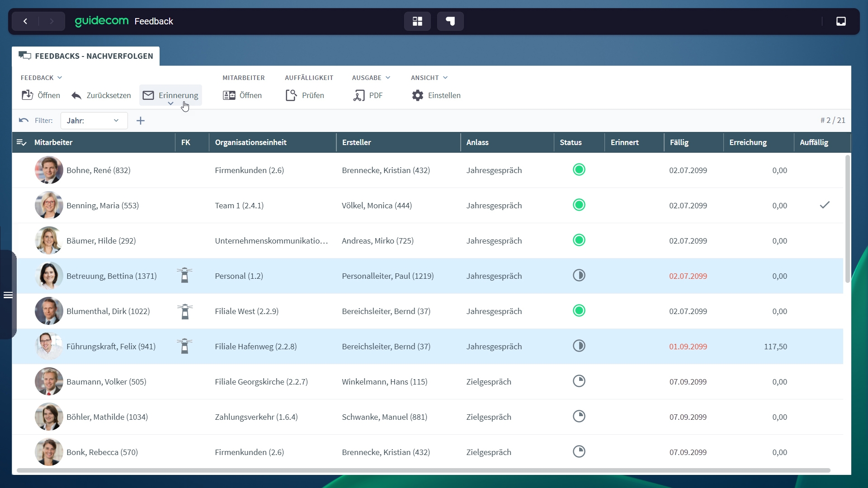The height and width of the screenshot is (488, 868).
Task: Open Einstellen gear settings
Action: [436, 95]
